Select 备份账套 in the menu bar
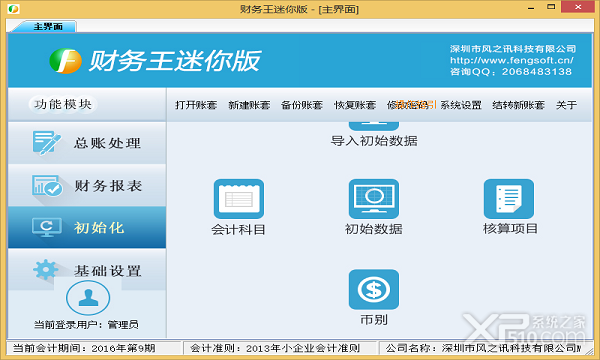600x360 pixels. pyautogui.click(x=302, y=105)
